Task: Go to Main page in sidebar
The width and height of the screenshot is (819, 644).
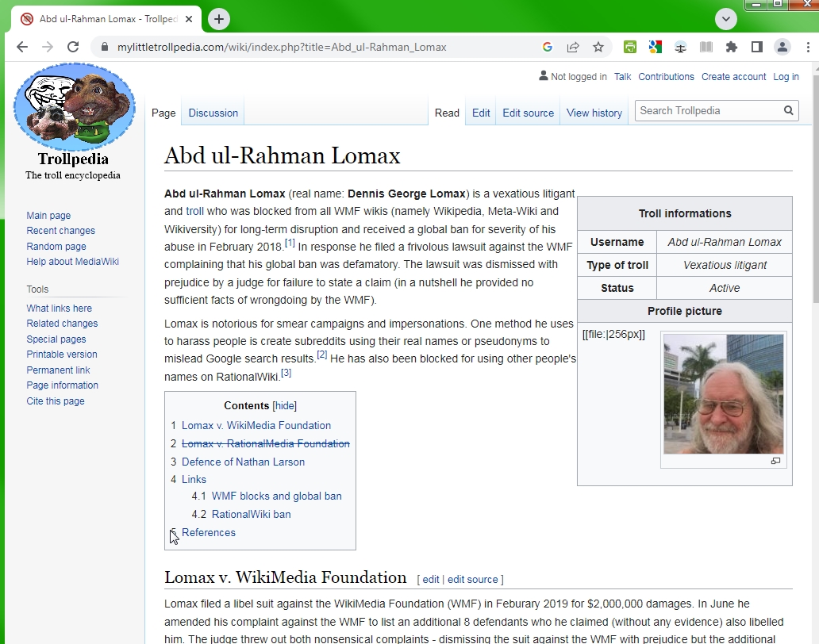Action: pos(48,216)
